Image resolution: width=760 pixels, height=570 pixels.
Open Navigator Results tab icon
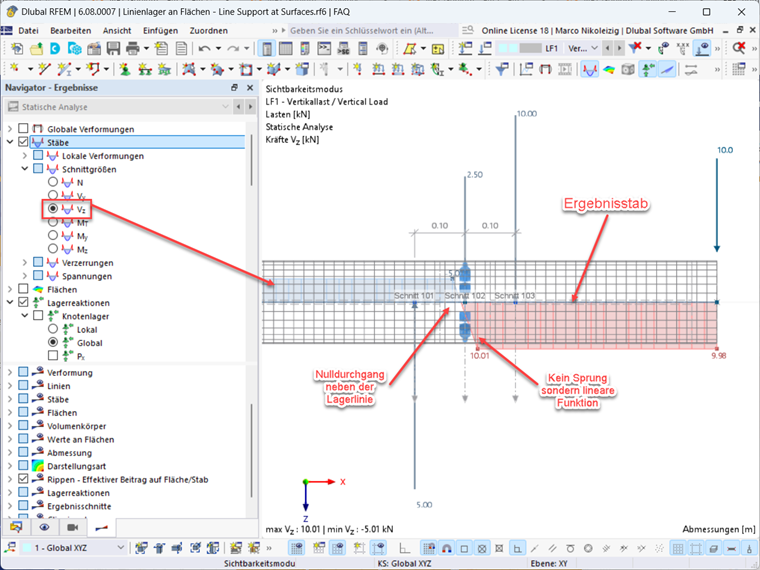[x=101, y=527]
